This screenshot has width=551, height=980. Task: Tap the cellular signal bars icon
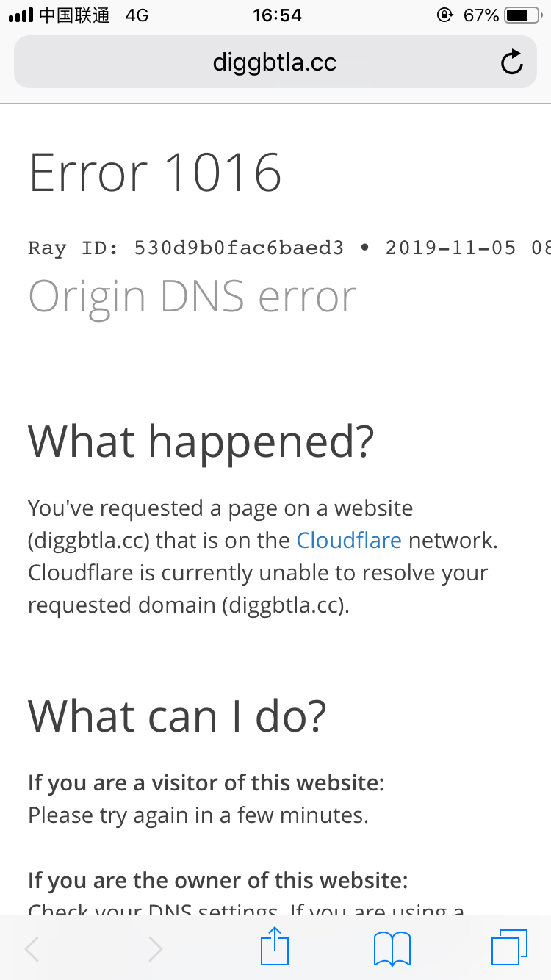(x=21, y=15)
